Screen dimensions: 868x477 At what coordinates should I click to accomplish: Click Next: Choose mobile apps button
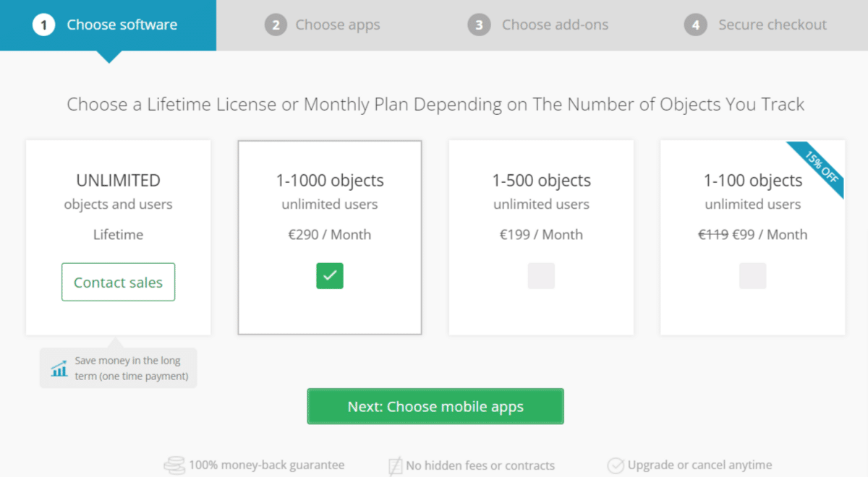pyautogui.click(x=435, y=407)
